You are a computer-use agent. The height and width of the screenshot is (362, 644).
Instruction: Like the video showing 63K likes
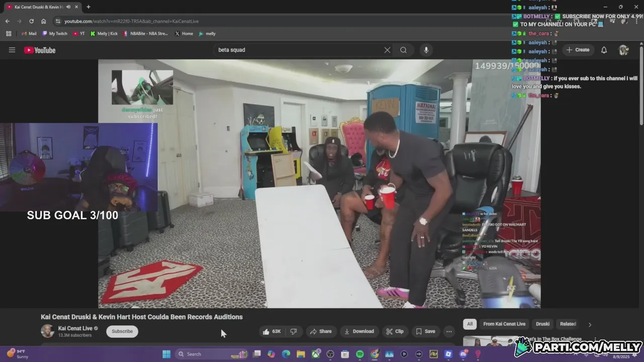tap(272, 331)
